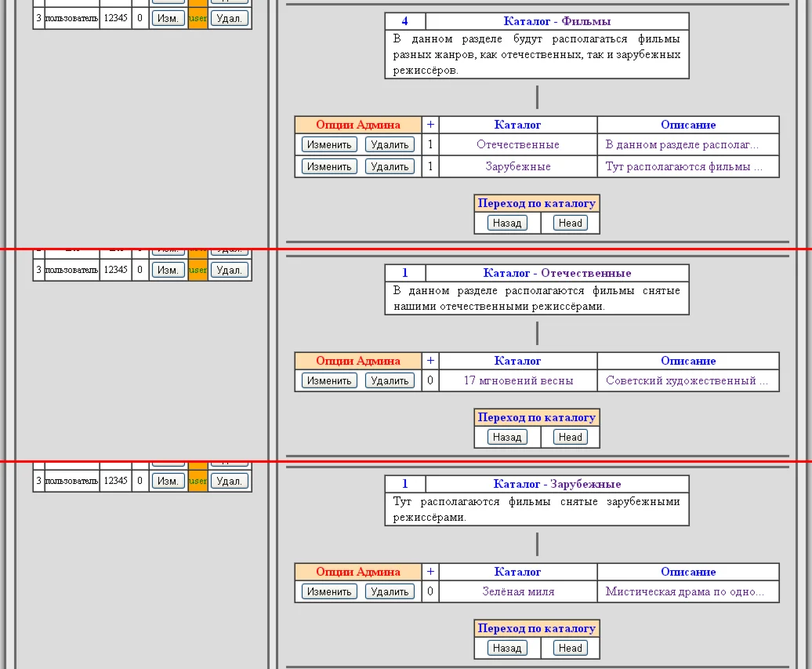Click Назад under Каталог - Фильмы
This screenshot has height=669, width=812.
point(507,223)
